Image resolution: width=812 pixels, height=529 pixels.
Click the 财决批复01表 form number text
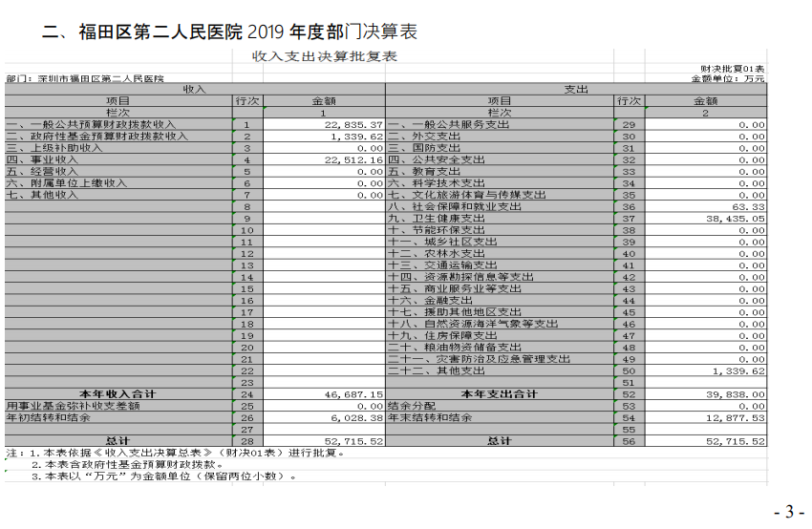[x=733, y=69]
